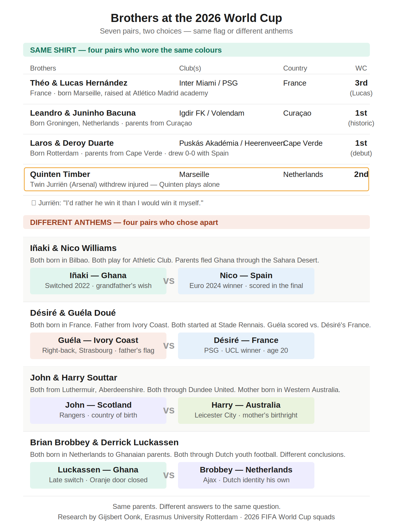Click the Brothers column header
This screenshot has width=393, height=532.
point(43,68)
